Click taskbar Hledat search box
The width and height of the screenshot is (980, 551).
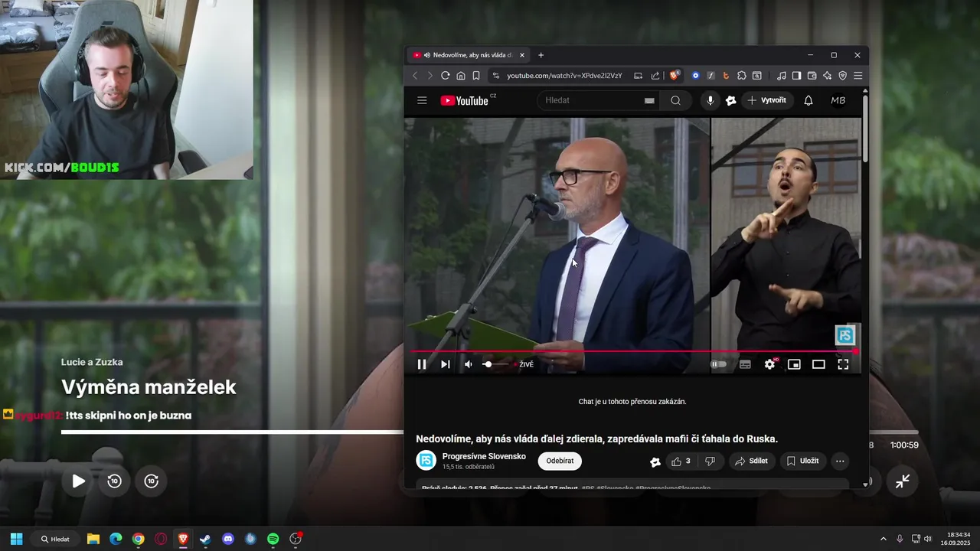[56, 539]
